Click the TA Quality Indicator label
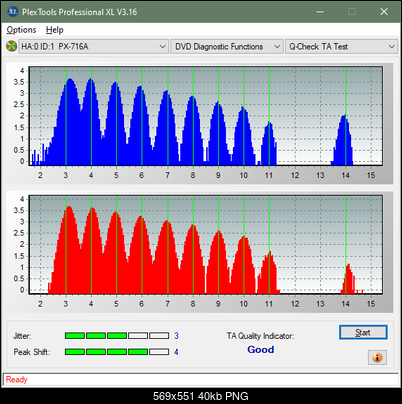 pyautogui.click(x=260, y=336)
